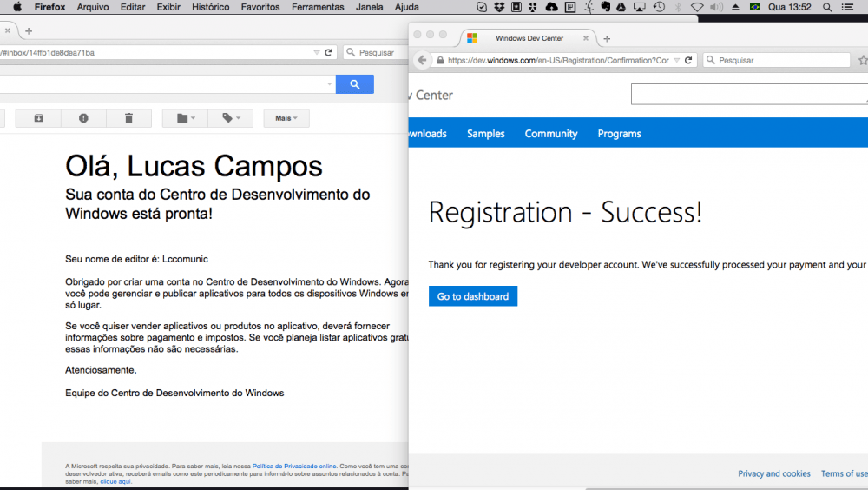Open the Exibir menu
Screen dimensions: 868x490
point(168,7)
